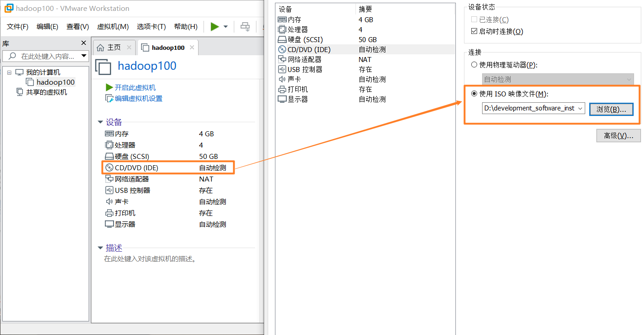The width and height of the screenshot is (644, 335).
Task: Collapse the 设备 section
Action: click(x=100, y=122)
